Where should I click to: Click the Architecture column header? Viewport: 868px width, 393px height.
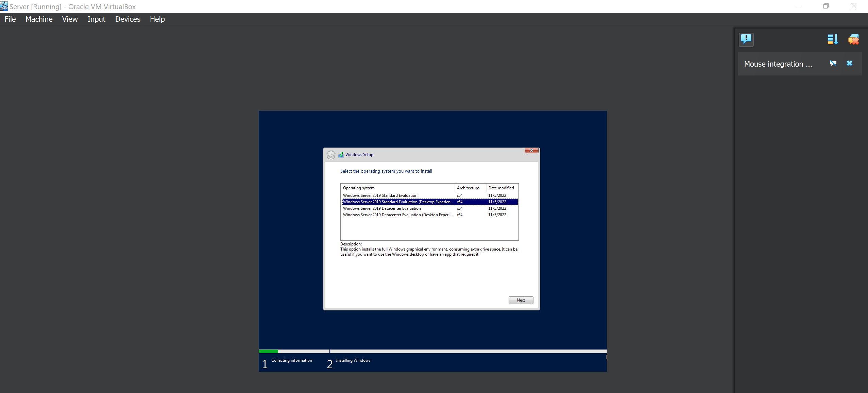470,188
